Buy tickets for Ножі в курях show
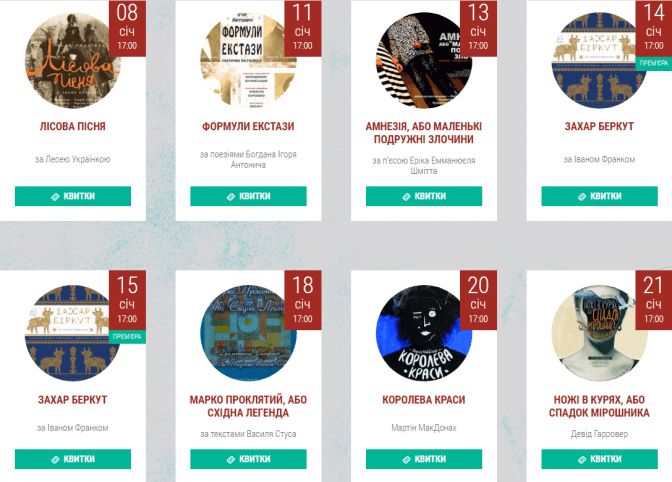The image size is (672, 482). point(599,459)
